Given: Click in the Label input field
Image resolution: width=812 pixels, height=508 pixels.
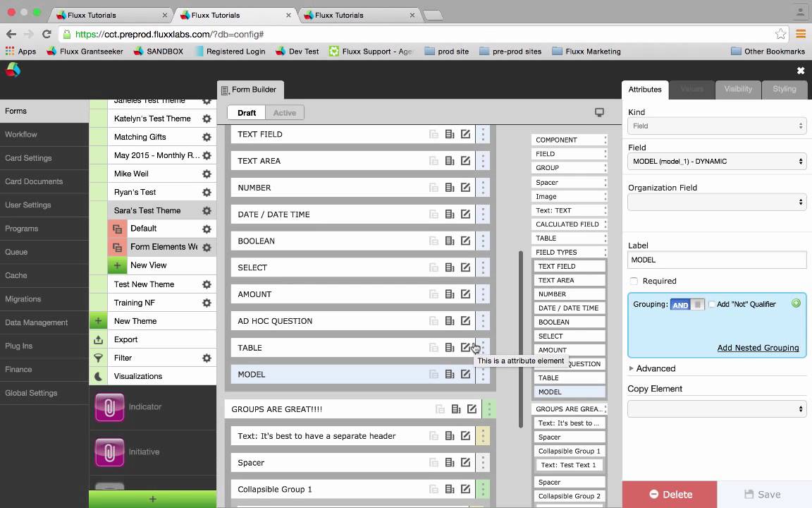Looking at the screenshot, I should [717, 260].
